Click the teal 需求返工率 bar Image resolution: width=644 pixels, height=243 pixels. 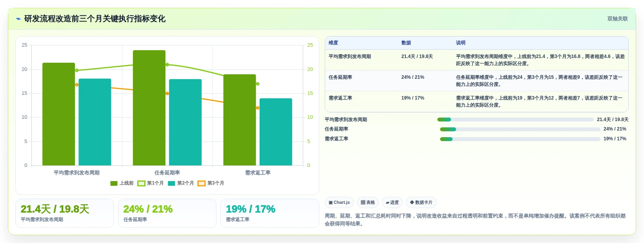point(276,132)
